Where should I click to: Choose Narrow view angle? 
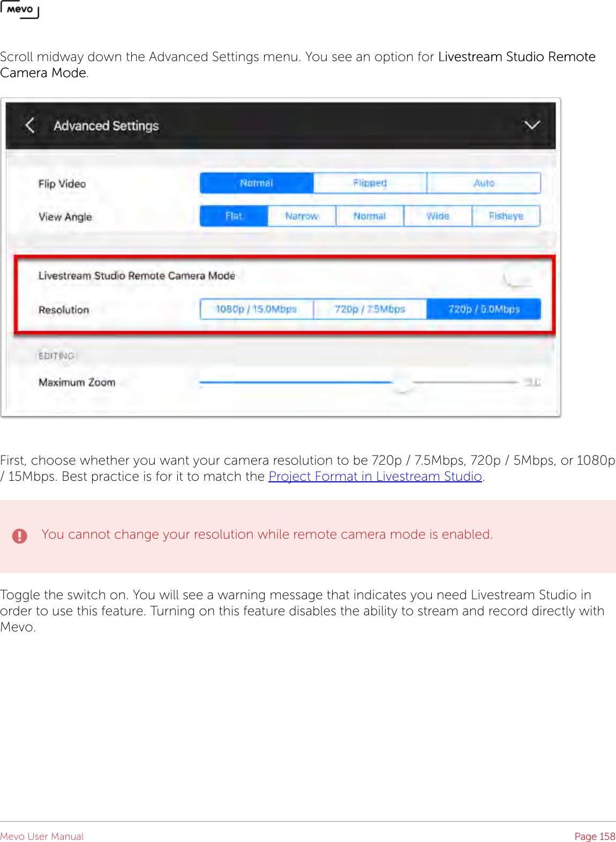coord(302,216)
